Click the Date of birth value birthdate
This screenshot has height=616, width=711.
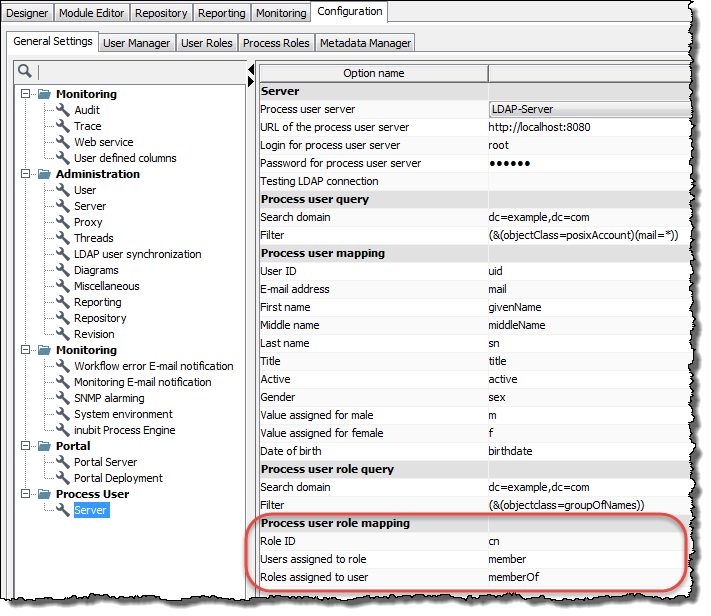point(510,451)
